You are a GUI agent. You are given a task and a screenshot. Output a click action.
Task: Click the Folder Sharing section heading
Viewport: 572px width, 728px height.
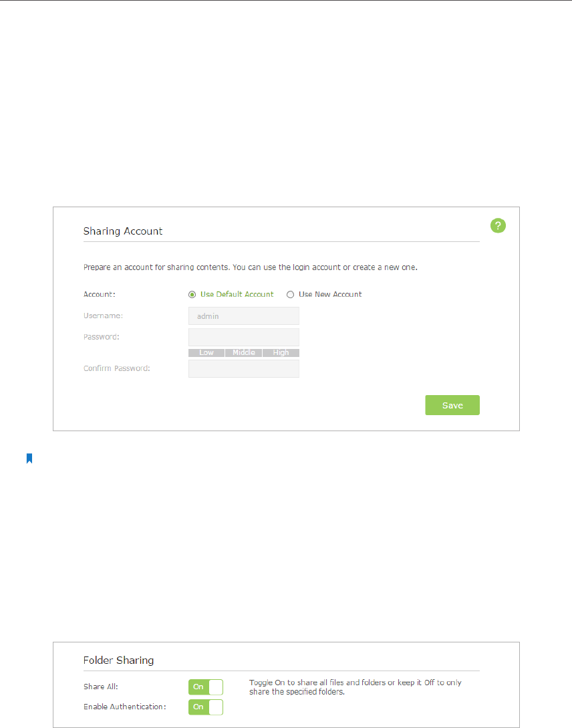[118, 660]
